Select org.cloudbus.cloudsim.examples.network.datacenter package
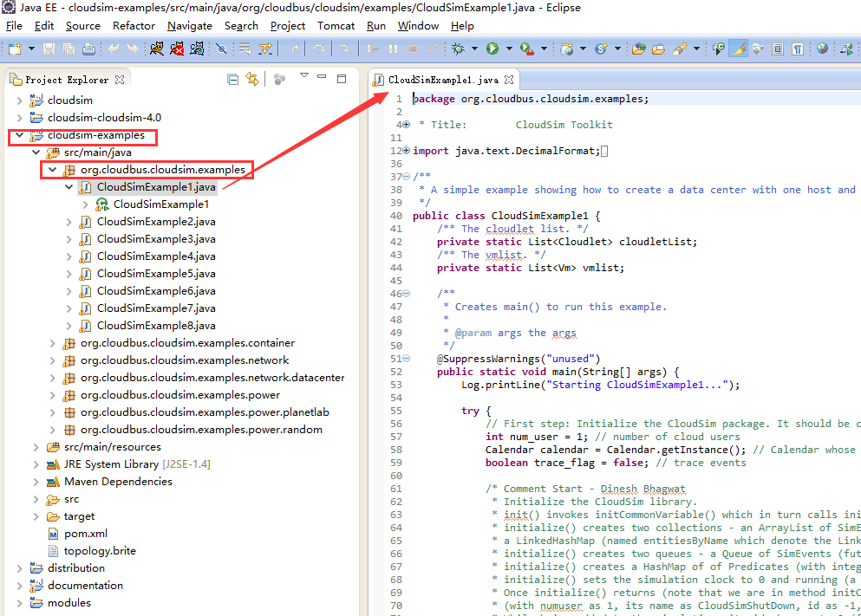This screenshot has width=861, height=616. pos(212,378)
